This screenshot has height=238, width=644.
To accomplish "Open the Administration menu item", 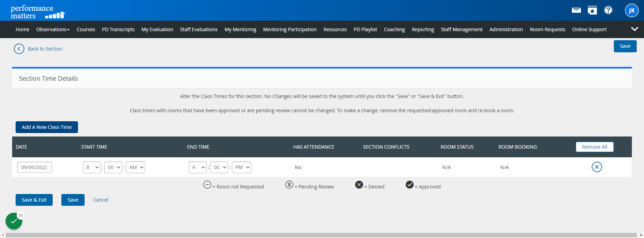I will (506, 29).
